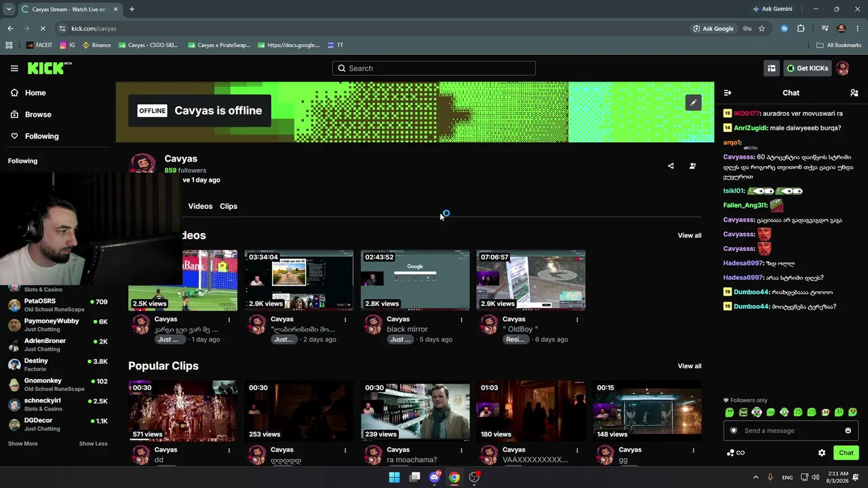Click the Ask Gemini button
The image size is (868, 488).
click(772, 9)
